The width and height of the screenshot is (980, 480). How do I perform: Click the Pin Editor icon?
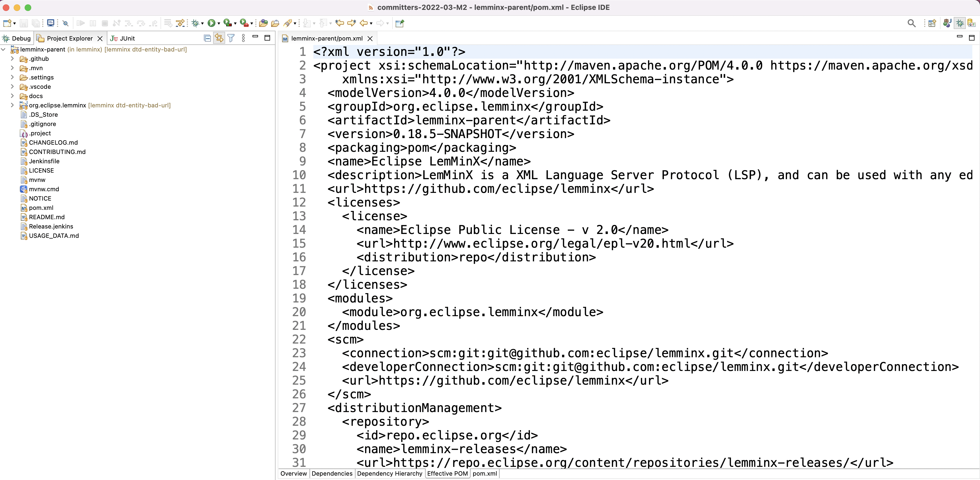(x=399, y=23)
